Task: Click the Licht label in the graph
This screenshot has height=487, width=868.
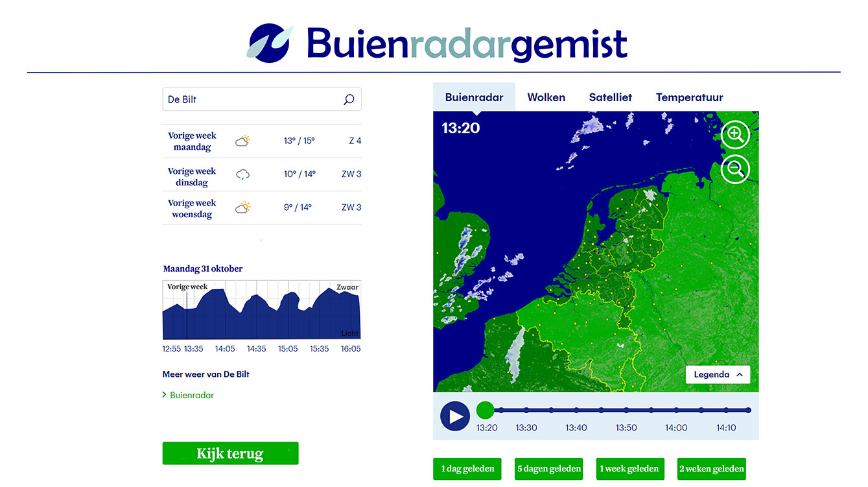Action: pos(350,333)
